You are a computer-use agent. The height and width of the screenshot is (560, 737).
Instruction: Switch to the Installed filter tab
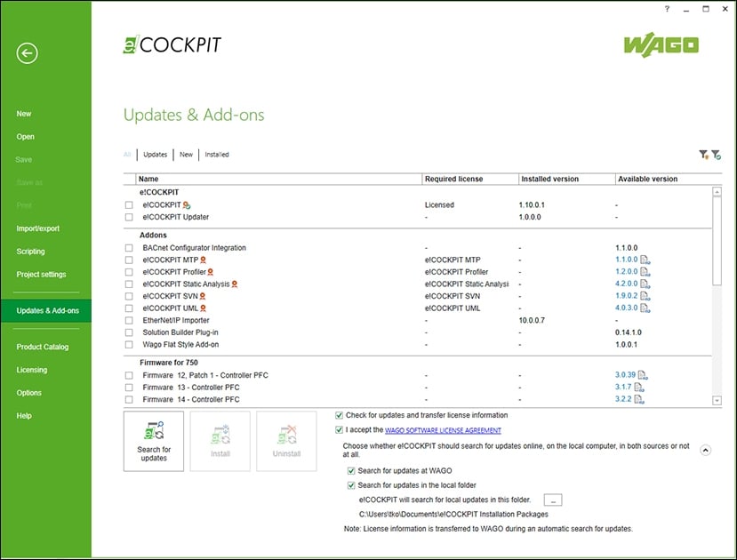(217, 155)
